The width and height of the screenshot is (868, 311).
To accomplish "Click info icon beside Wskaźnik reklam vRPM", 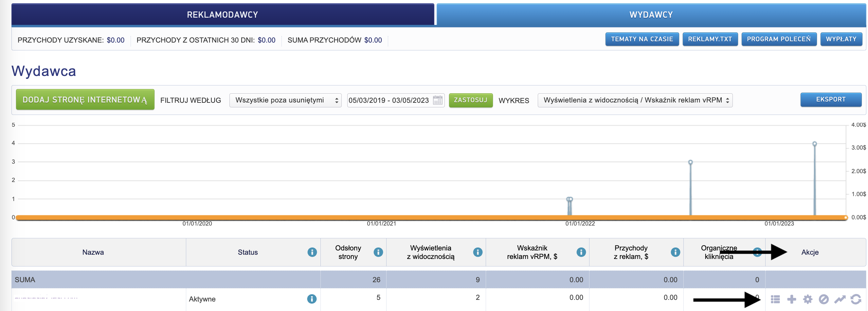I will point(581,252).
